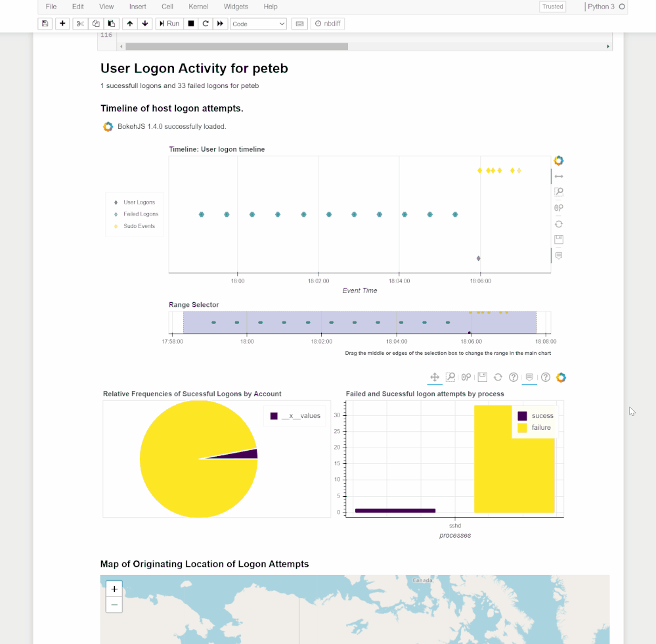Cut selected cells with the scissors icon

point(80,24)
